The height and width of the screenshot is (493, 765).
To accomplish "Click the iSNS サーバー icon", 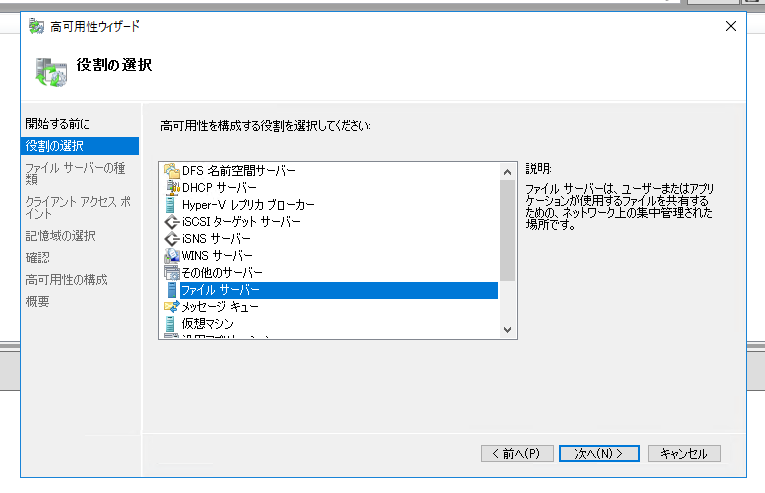I will tap(171, 239).
